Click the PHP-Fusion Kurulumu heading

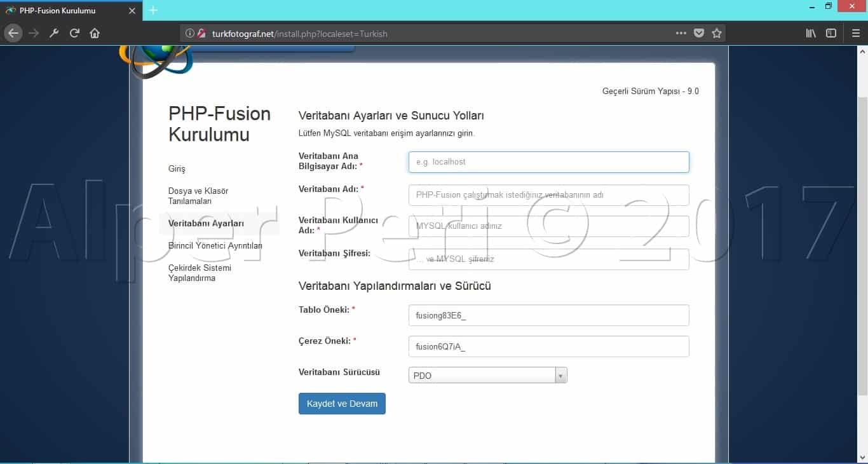click(x=219, y=124)
